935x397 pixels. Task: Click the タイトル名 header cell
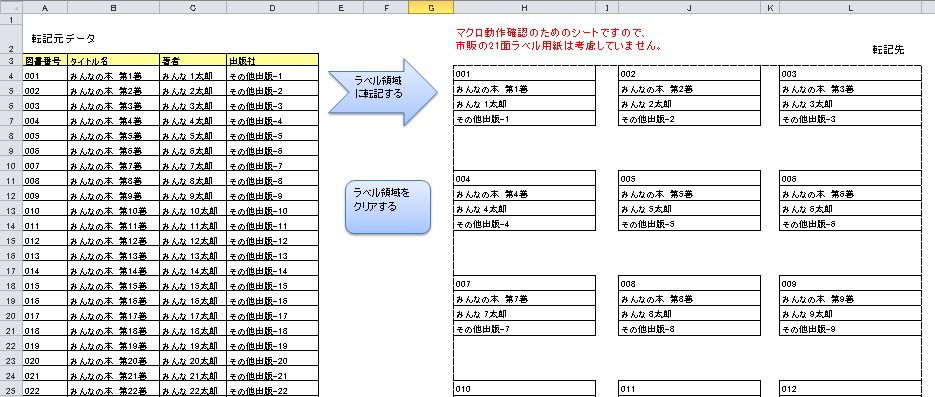[113, 61]
